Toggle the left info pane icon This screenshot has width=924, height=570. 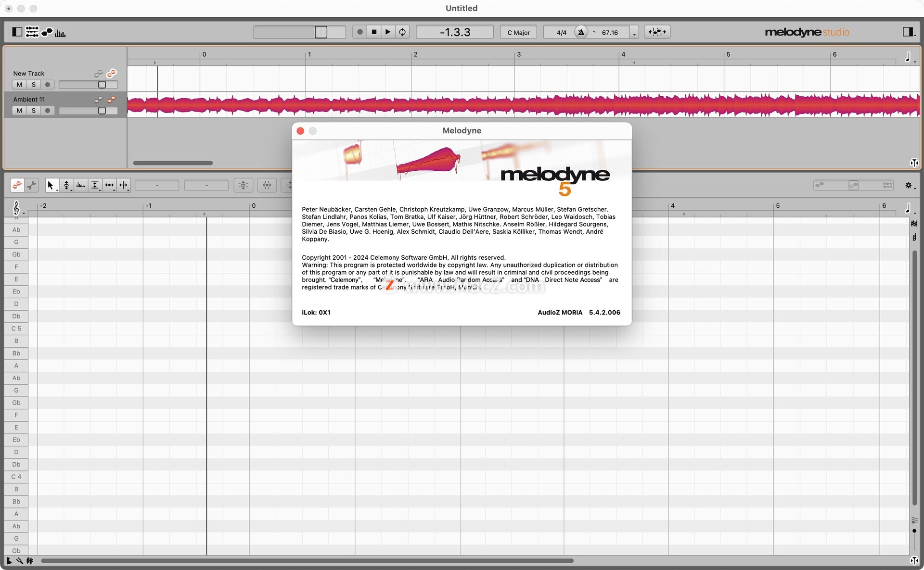click(x=17, y=32)
